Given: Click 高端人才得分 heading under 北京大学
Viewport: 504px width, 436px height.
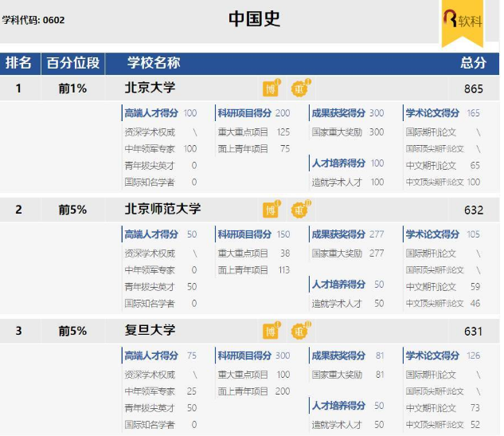Looking at the screenshot, I should click(151, 113).
